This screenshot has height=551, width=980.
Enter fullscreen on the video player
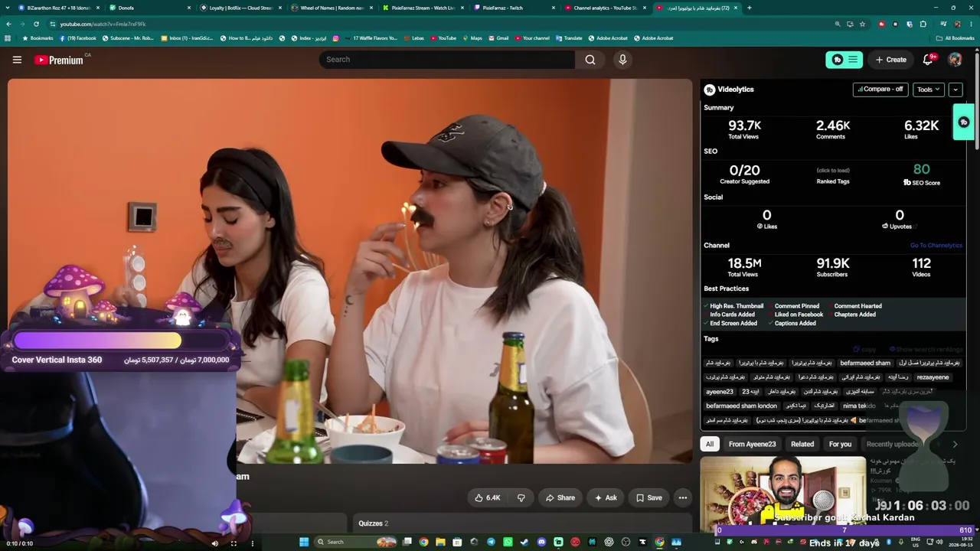[234, 543]
